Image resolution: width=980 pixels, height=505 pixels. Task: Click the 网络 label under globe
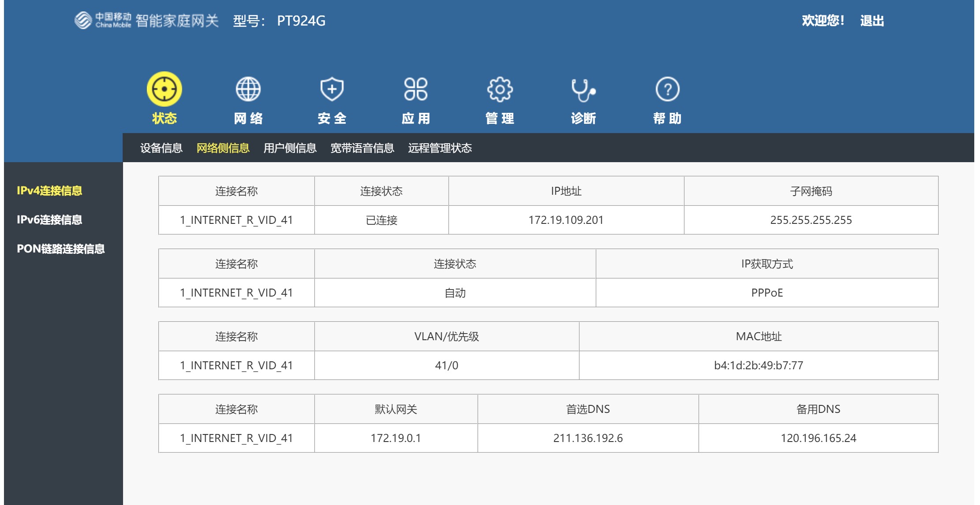click(x=248, y=118)
